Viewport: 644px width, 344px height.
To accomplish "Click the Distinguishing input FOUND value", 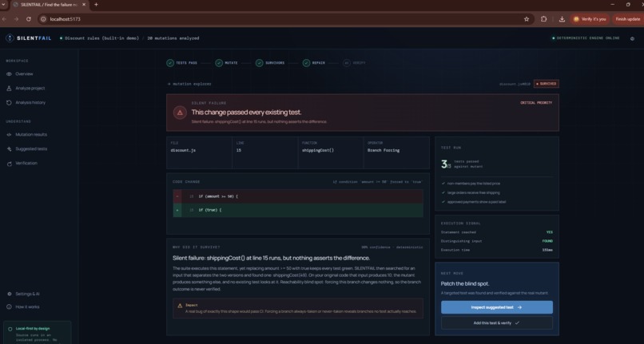I will coord(547,241).
